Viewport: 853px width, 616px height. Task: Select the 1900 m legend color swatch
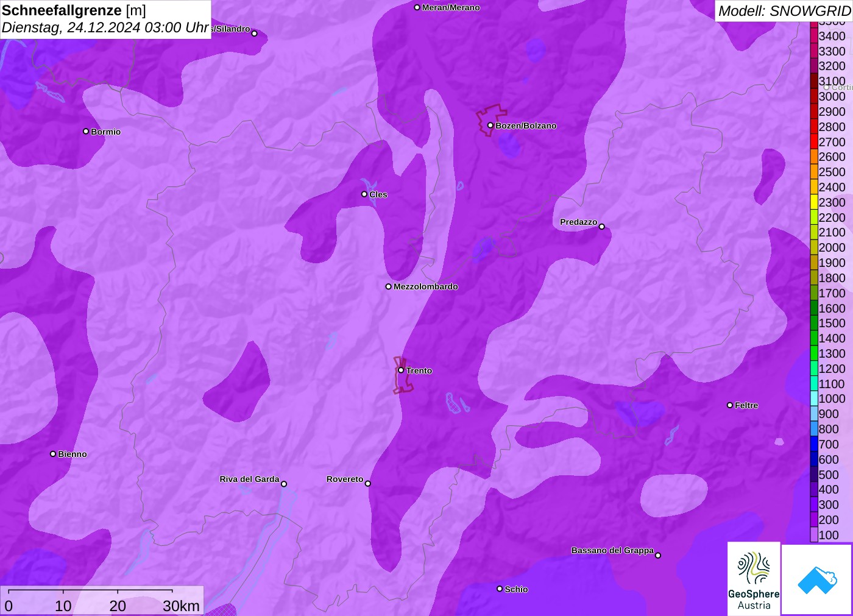(x=814, y=263)
